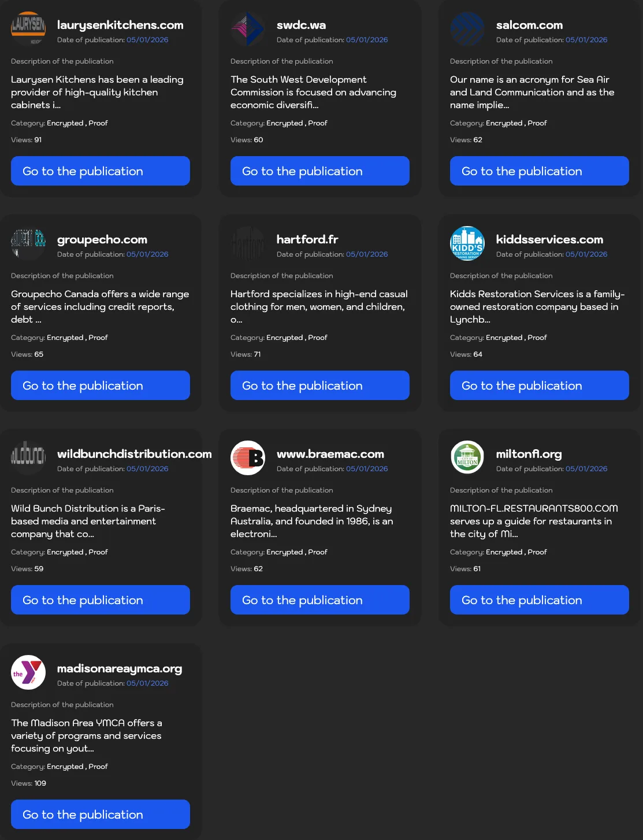Click the wildbunchdistribution.com heading
This screenshot has height=840, width=643.
(x=134, y=454)
